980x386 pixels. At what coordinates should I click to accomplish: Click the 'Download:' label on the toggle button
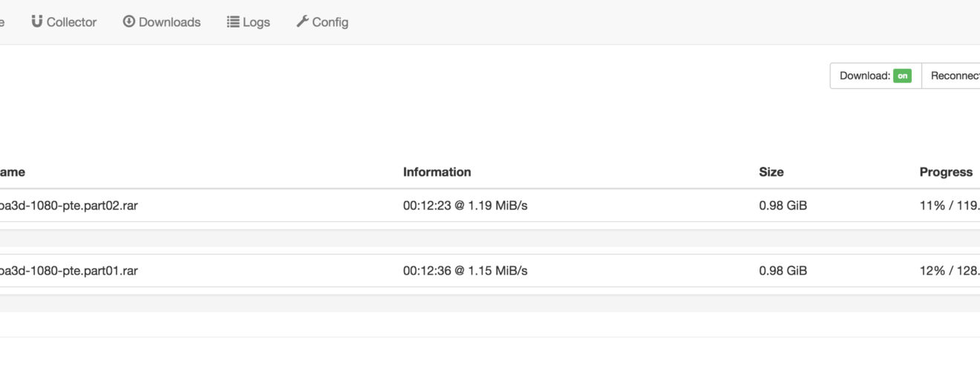click(x=864, y=76)
